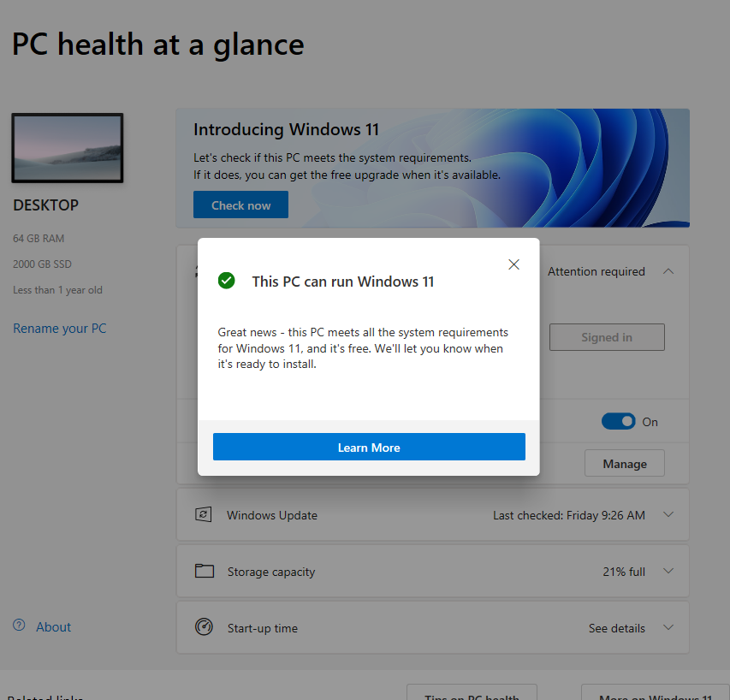Turn off the On toggle switch
The height and width of the screenshot is (700, 730).
(x=618, y=421)
